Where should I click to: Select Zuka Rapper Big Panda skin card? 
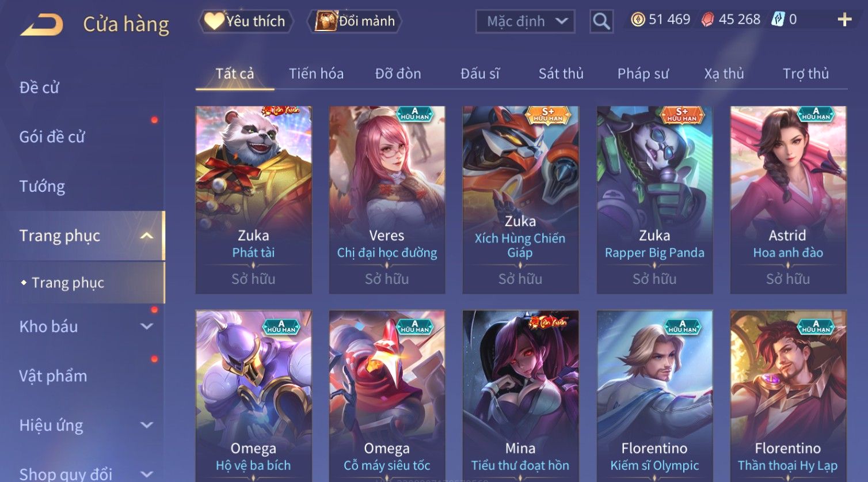654,200
